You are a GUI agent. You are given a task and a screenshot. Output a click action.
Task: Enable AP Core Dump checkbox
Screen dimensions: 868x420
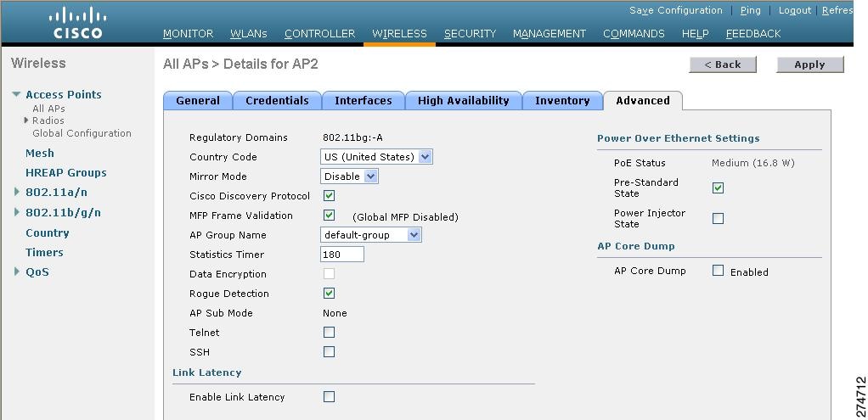point(718,271)
